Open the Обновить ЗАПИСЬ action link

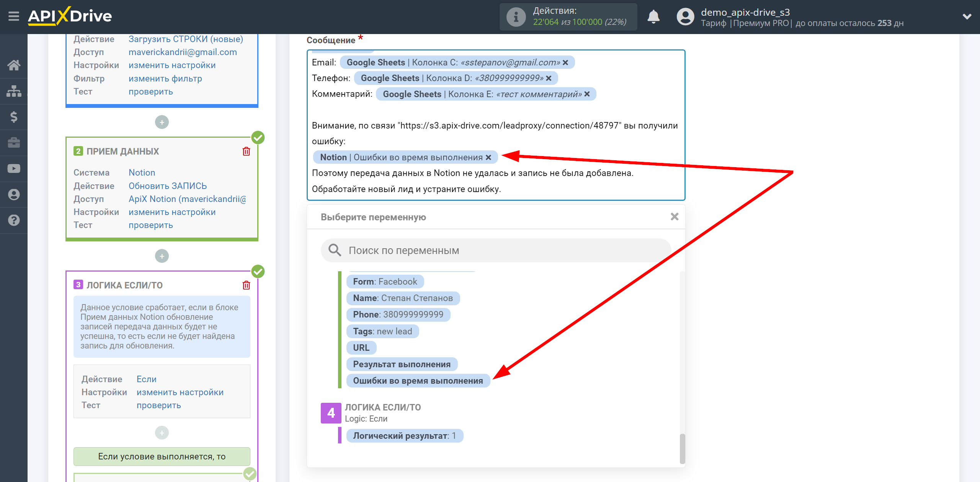[x=168, y=186]
